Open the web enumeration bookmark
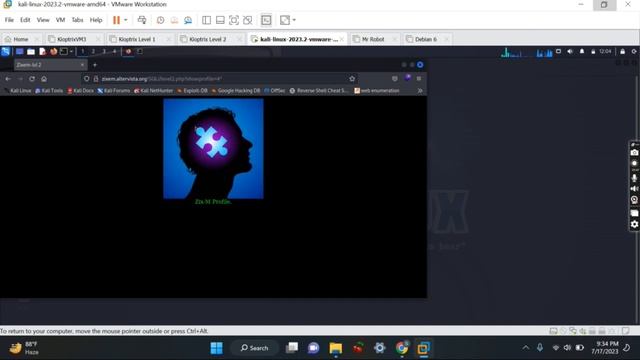The width and height of the screenshot is (640, 360). pos(377,91)
